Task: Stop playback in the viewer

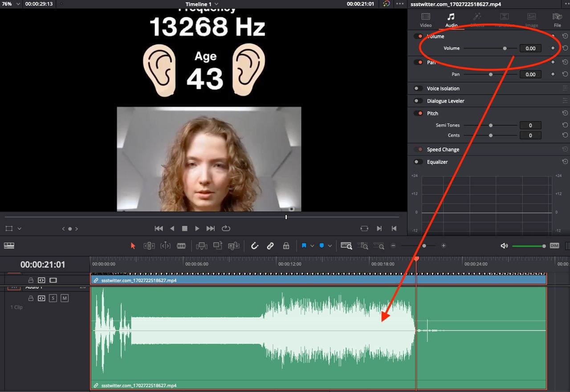Action: coord(184,229)
